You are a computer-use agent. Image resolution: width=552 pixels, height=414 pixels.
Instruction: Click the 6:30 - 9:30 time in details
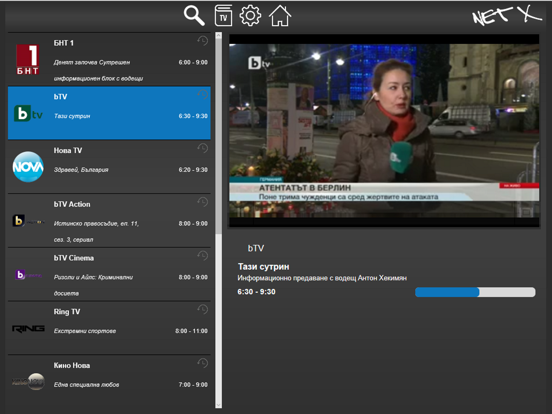point(256,292)
